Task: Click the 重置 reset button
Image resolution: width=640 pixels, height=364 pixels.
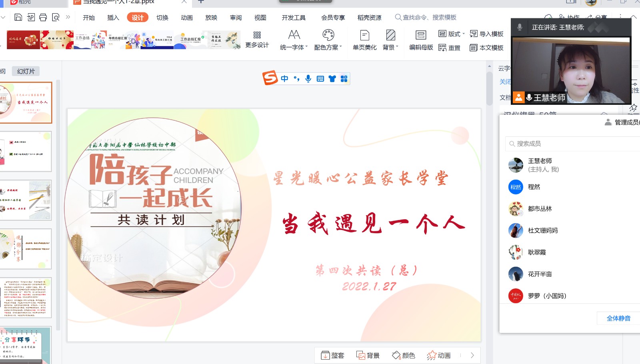Action: point(450,48)
